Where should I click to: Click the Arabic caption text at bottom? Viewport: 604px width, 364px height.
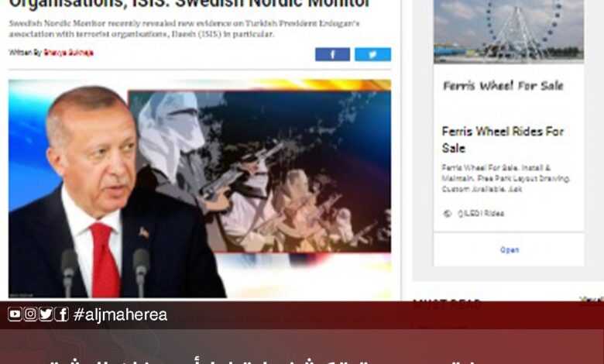(x=269, y=361)
